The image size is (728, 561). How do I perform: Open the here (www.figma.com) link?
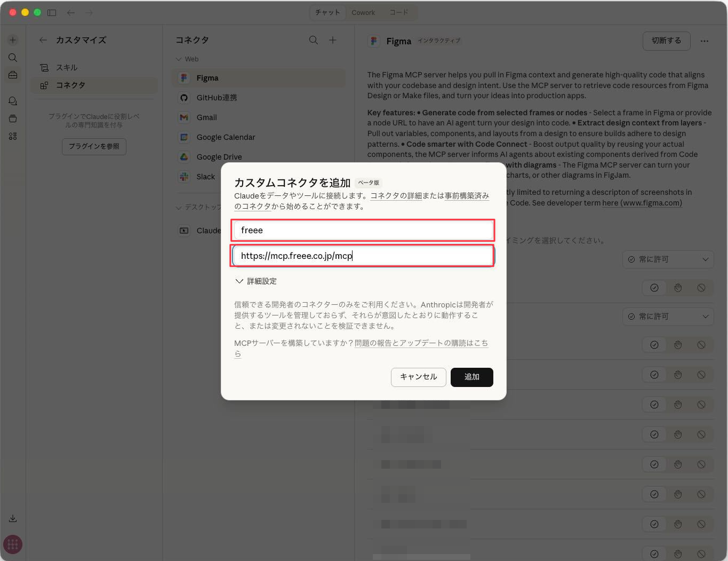[642, 203]
